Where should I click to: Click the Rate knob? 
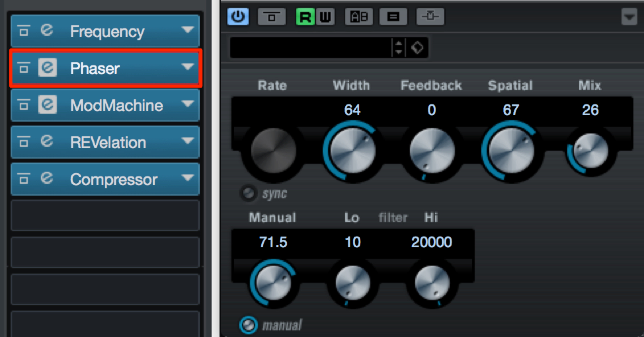coord(273,151)
